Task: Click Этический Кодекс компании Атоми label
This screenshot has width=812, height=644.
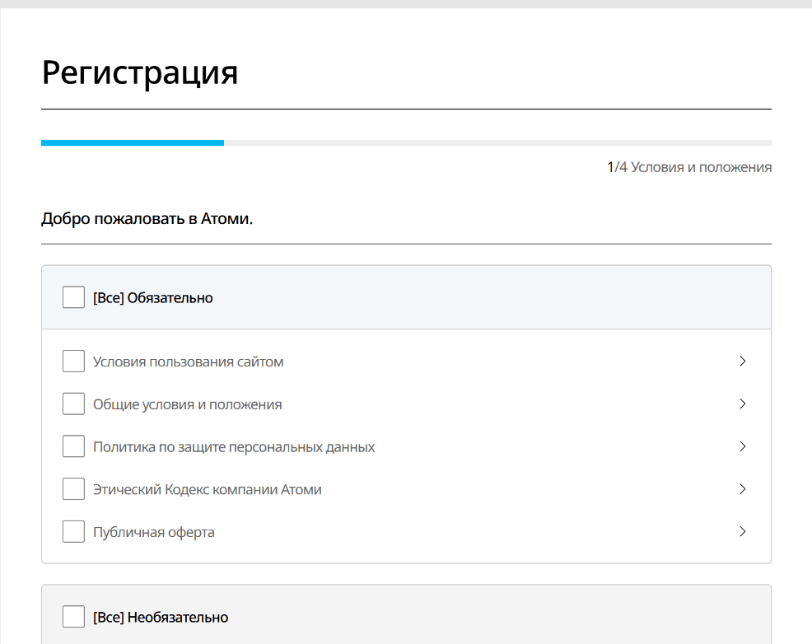Action: (208, 490)
